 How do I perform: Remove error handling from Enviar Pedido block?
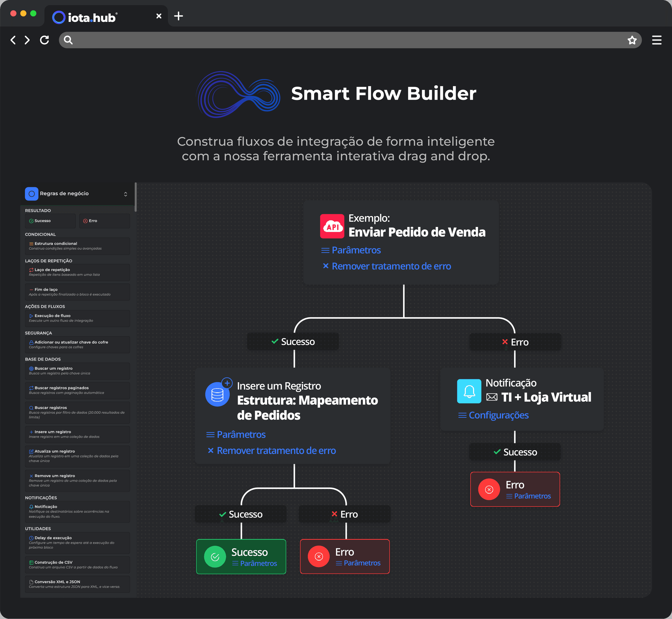pos(391,266)
